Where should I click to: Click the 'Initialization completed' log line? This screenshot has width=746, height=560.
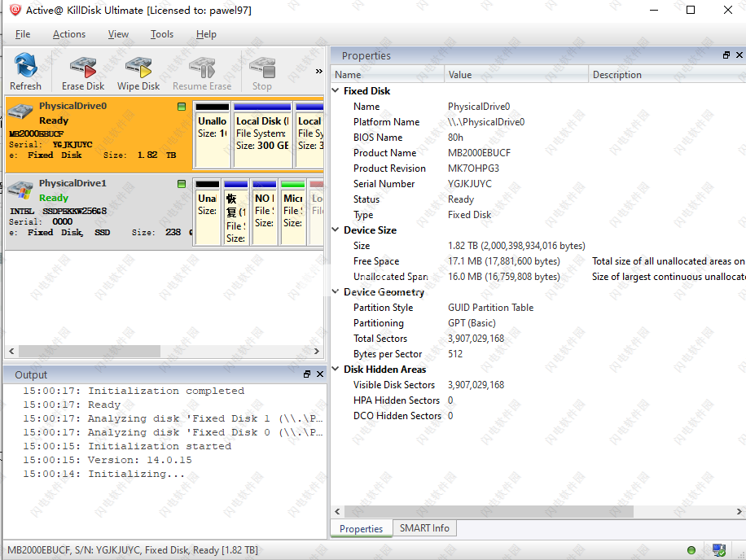(x=134, y=391)
